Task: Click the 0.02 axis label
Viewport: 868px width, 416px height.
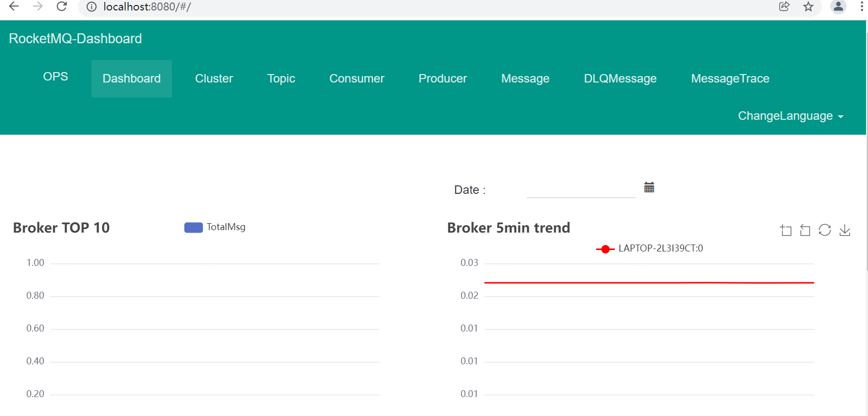Action: (x=469, y=295)
